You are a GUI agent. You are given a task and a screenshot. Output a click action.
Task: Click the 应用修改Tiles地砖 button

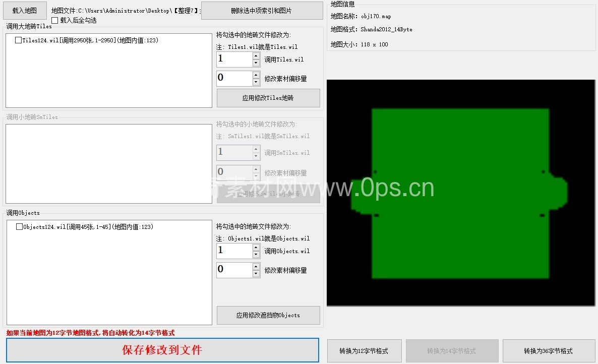[268, 98]
